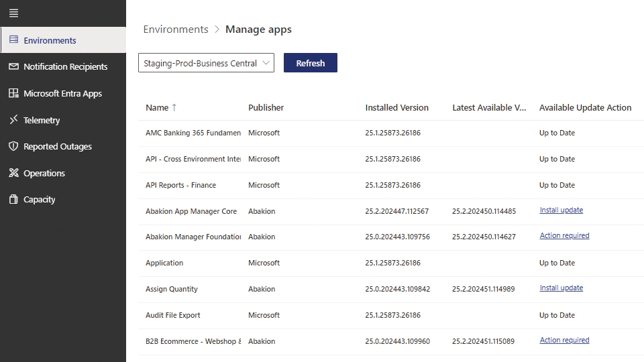
Task: Click the Capacity icon in sidebar
Action: (x=13, y=199)
